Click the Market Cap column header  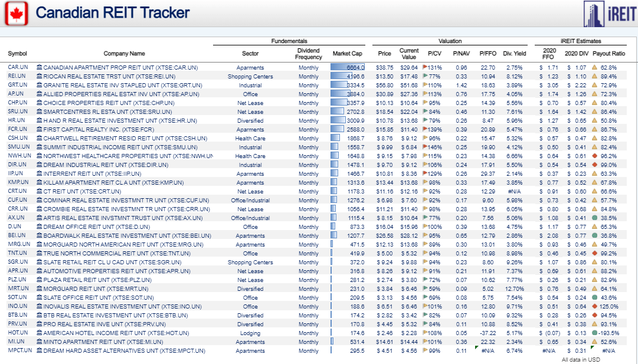[x=348, y=54]
